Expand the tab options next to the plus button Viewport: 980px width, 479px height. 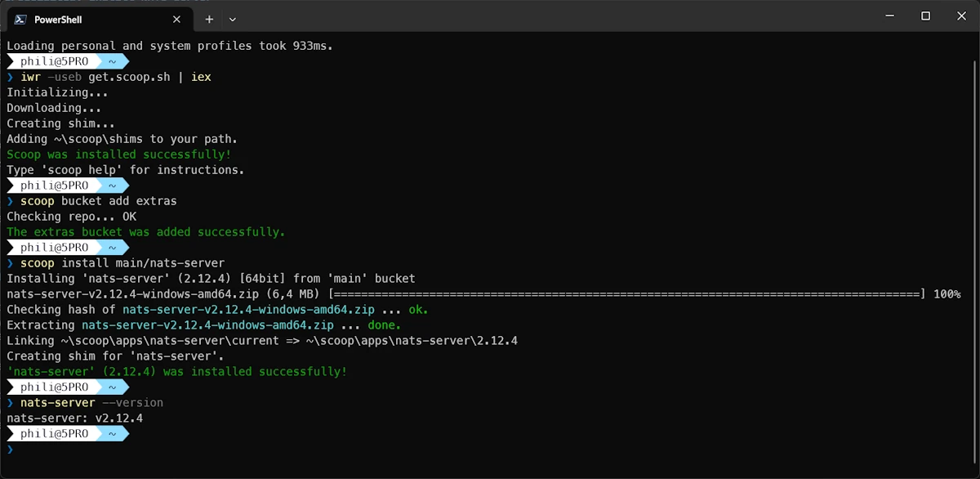click(232, 19)
